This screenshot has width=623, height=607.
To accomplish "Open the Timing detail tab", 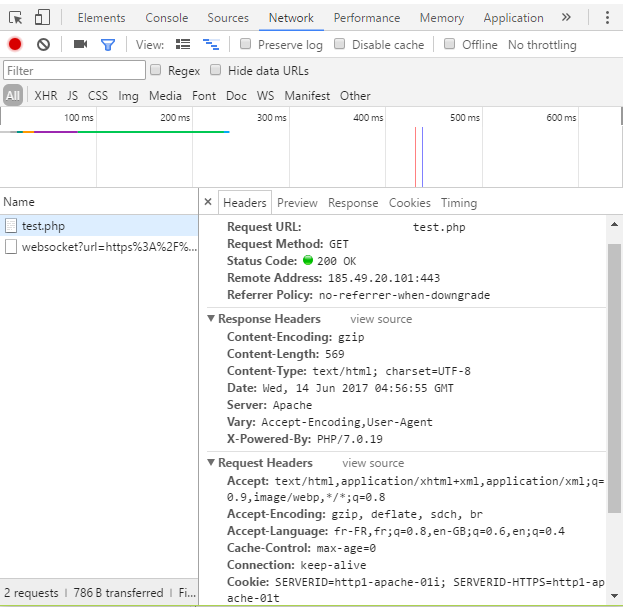I will pyautogui.click(x=459, y=203).
